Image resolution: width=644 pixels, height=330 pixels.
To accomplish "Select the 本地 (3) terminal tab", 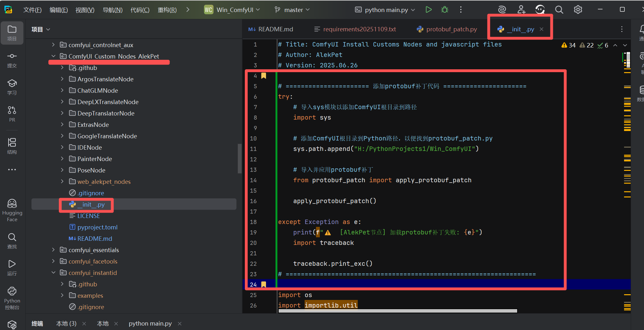I will 66,323.
